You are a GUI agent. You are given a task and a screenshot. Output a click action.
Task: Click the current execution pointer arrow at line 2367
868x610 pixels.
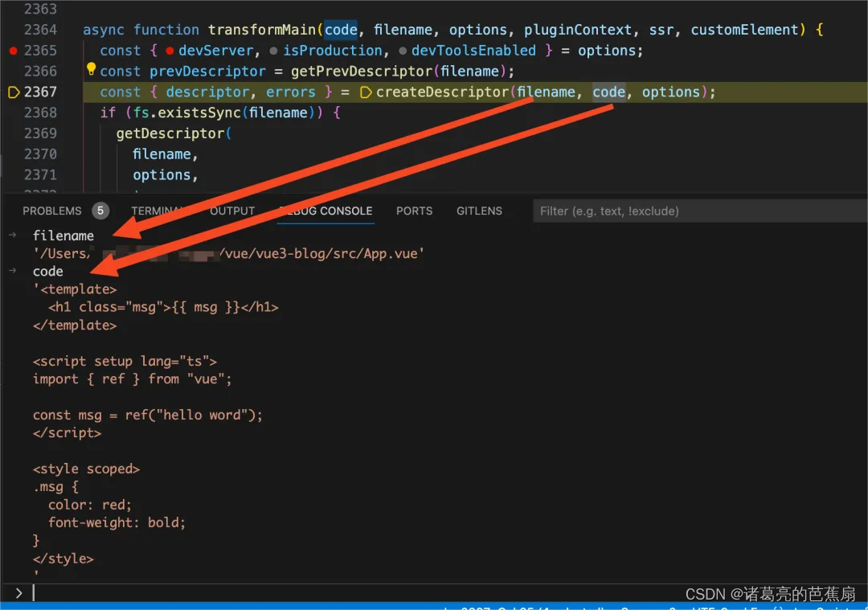click(14, 92)
